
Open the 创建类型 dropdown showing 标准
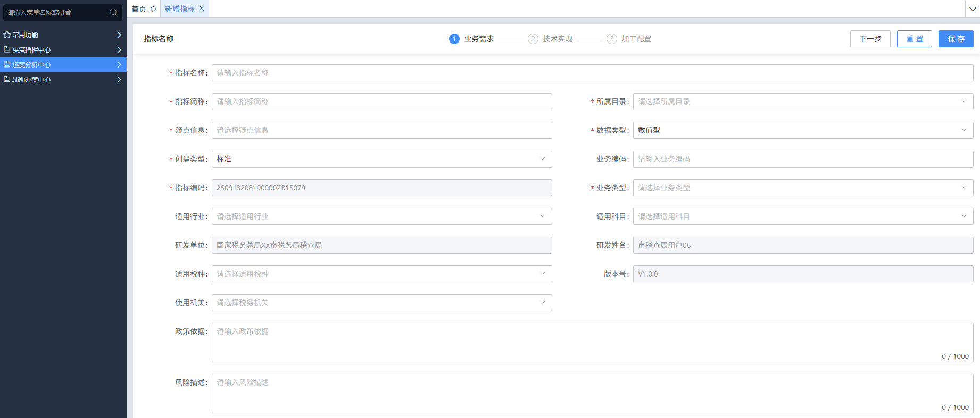(x=381, y=159)
